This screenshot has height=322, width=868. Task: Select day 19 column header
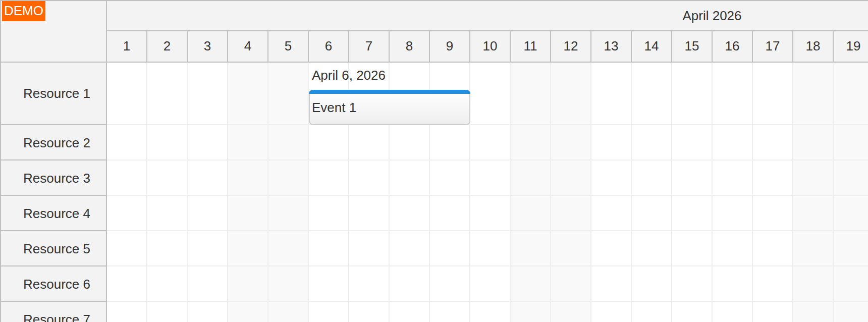pos(853,46)
